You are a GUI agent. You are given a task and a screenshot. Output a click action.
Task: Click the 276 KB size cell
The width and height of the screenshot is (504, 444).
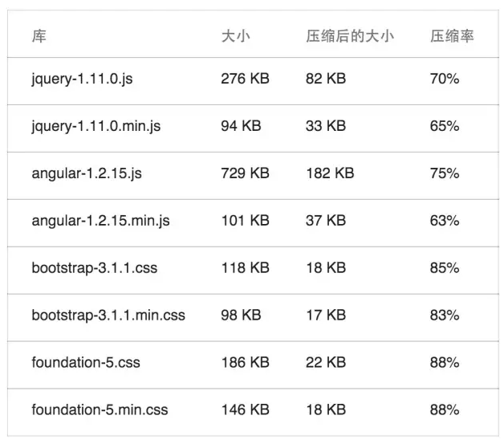[245, 79]
